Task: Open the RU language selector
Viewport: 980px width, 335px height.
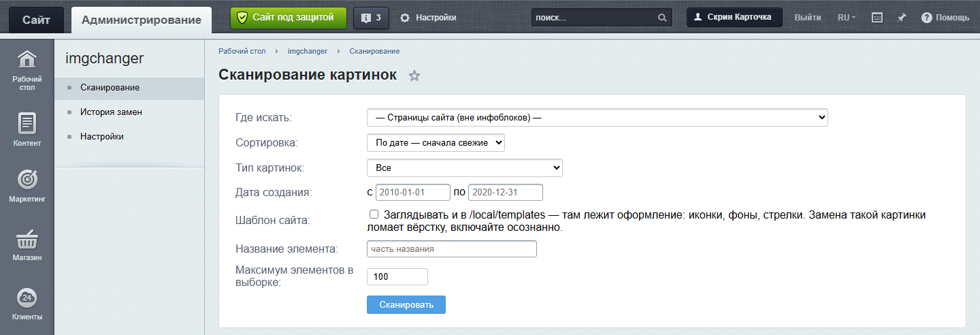Action: pyautogui.click(x=847, y=18)
